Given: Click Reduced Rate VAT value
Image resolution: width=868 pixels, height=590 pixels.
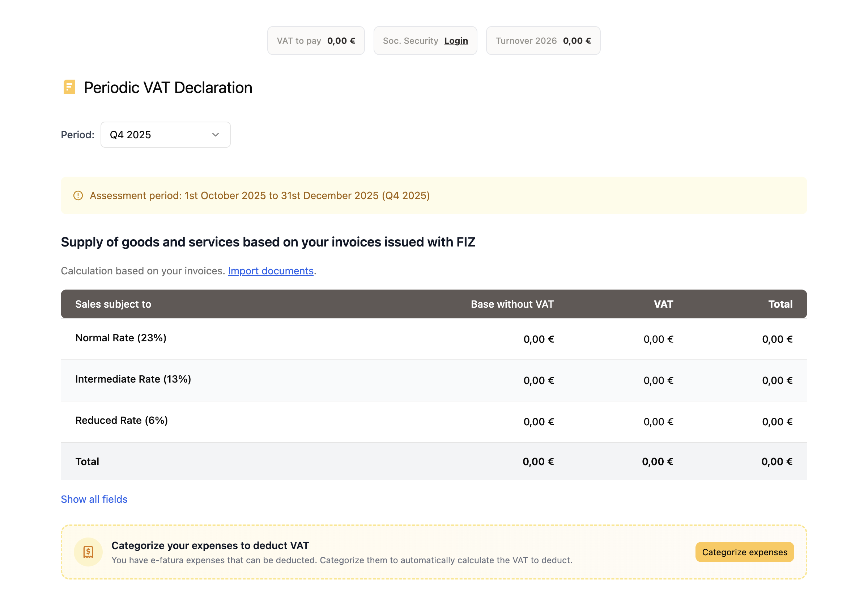Looking at the screenshot, I should [658, 422].
